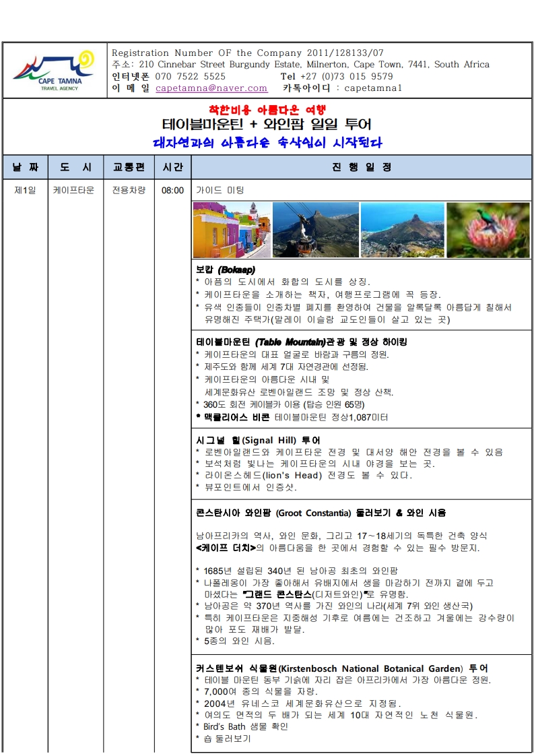Select the sunbird on protea flower photo

click(x=488, y=230)
